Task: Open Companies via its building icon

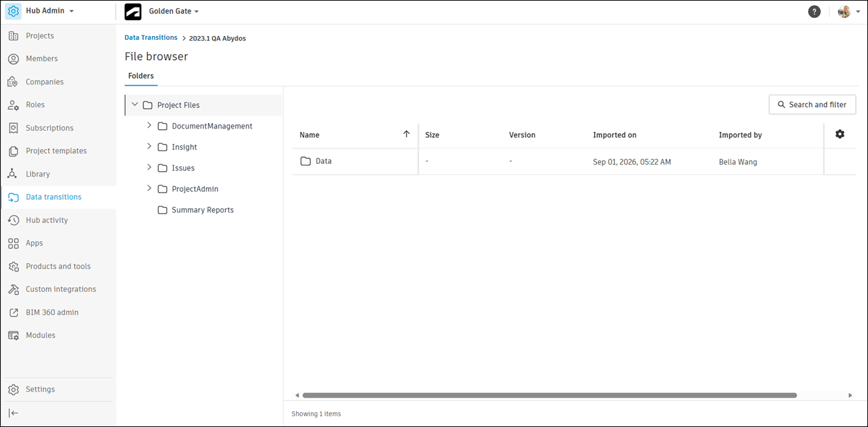Action: coord(13,82)
